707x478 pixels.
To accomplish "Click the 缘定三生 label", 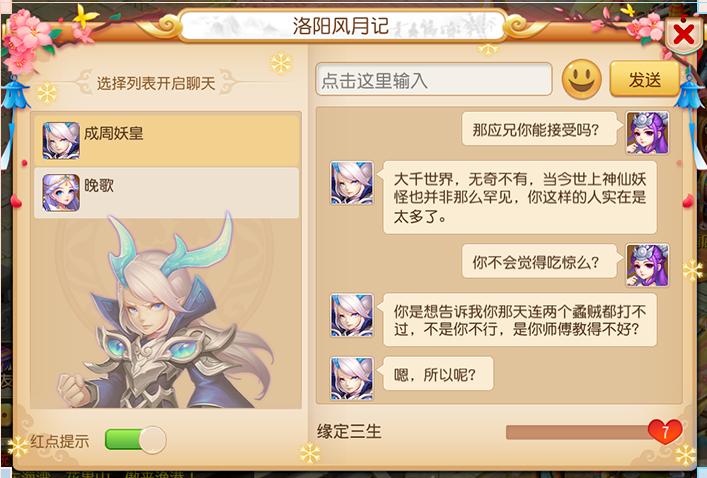I will pyautogui.click(x=349, y=432).
